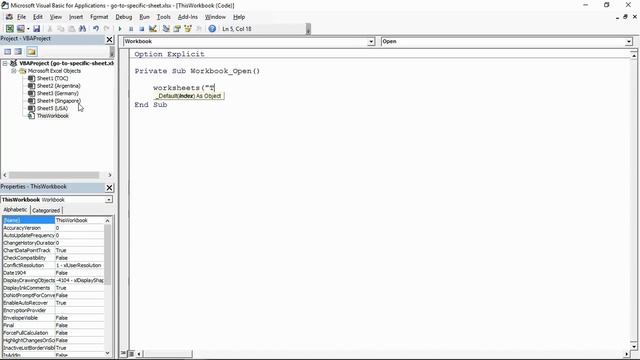The width and height of the screenshot is (640, 360).
Task: Save the workbook with the floppy disk icon
Action: (x=36, y=29)
